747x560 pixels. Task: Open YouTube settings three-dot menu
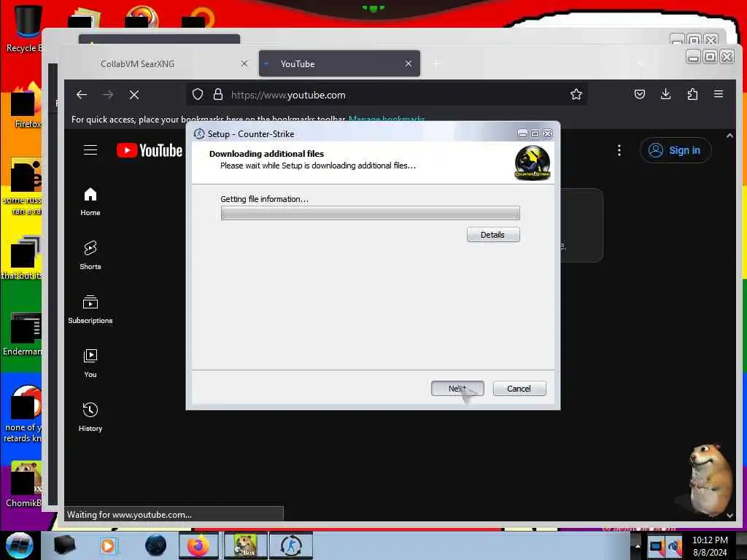tap(619, 150)
